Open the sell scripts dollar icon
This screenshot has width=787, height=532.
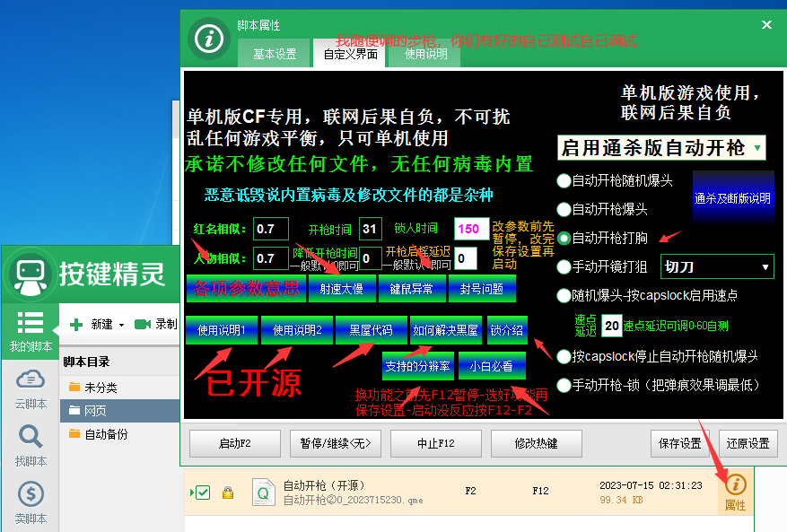31,493
